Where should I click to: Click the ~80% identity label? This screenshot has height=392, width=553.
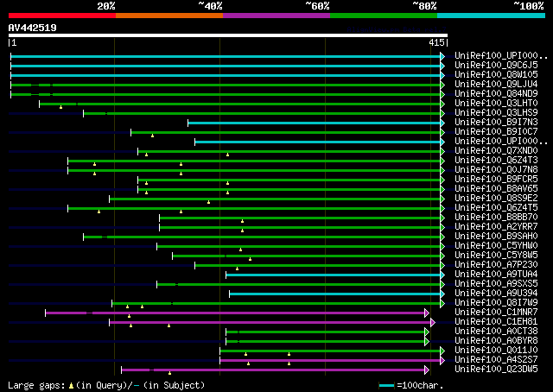click(424, 6)
